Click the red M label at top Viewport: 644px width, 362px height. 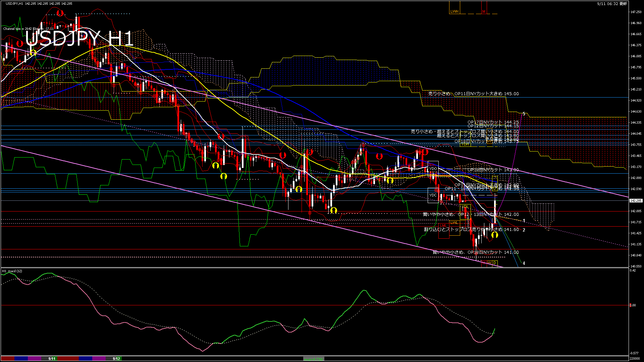coord(484,11)
